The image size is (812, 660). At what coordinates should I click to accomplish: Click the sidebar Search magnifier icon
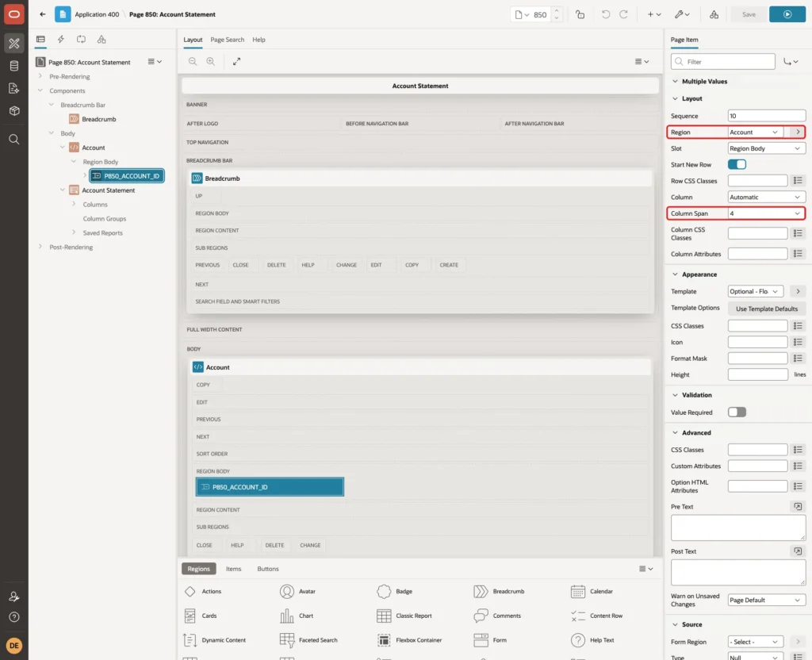coord(14,139)
